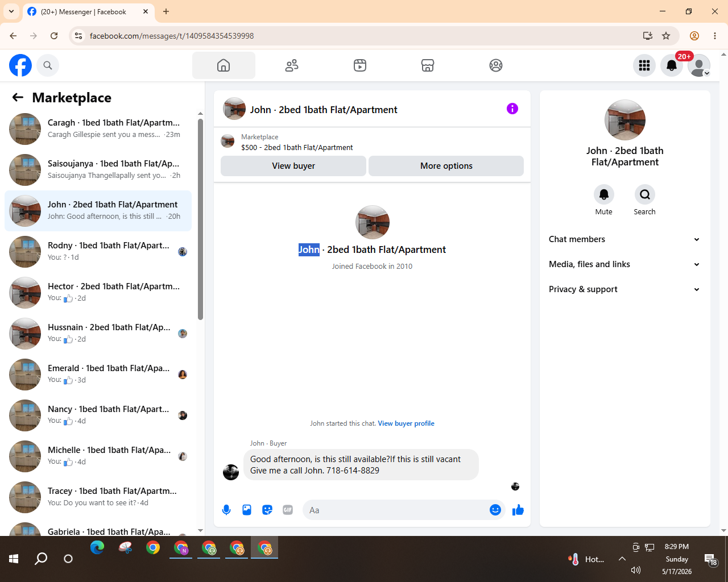Open the Windows notification center
This screenshot has width=728, height=582.
[x=710, y=559]
